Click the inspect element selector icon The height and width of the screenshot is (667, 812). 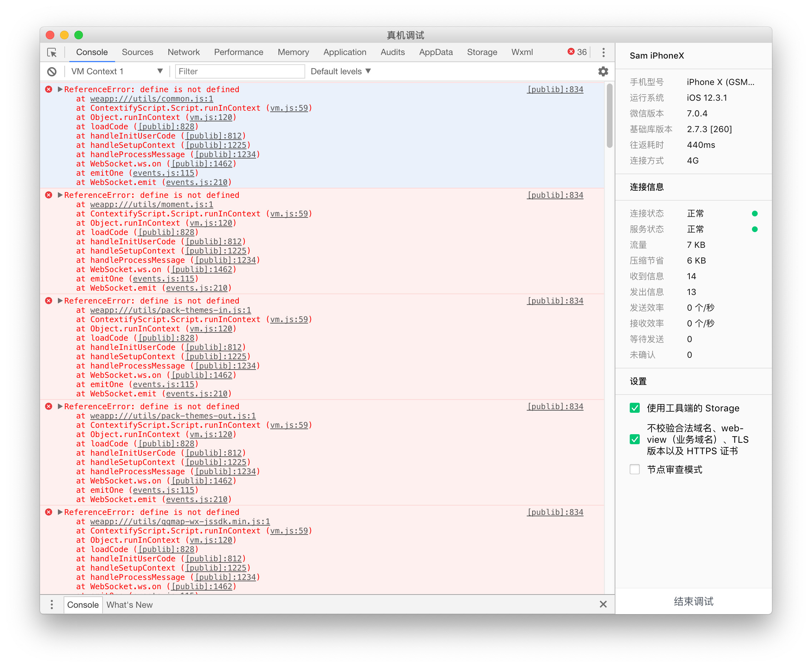52,52
